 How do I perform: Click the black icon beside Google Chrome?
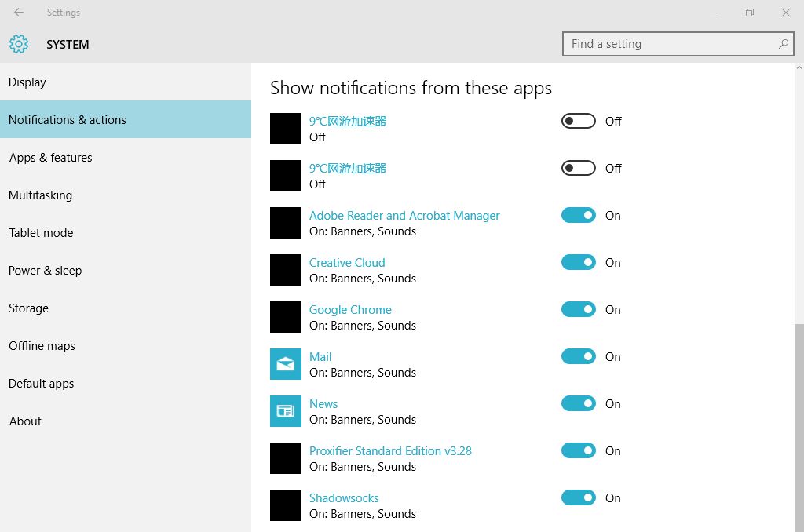[286, 317]
